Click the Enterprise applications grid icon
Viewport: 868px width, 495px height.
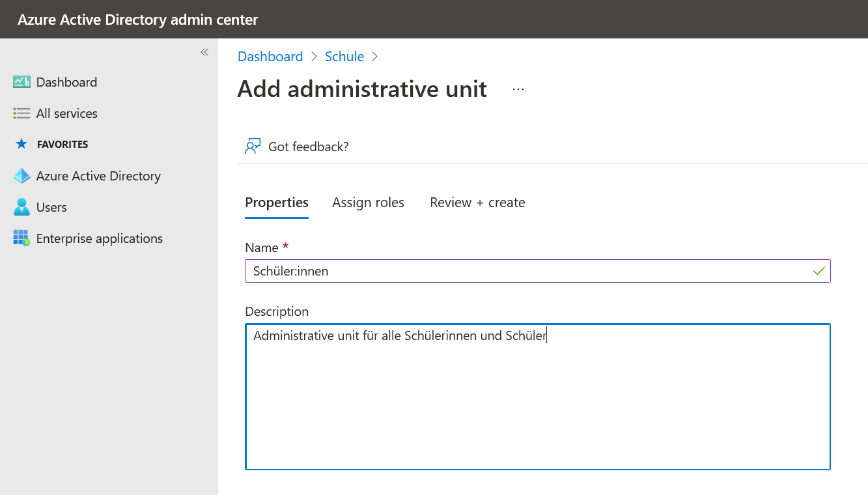21,238
